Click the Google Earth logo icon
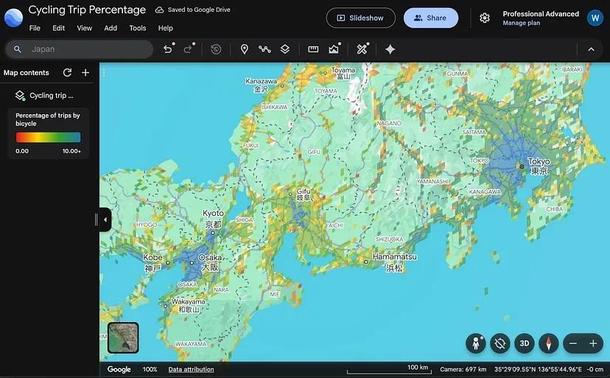610x378 pixels. coord(13,18)
